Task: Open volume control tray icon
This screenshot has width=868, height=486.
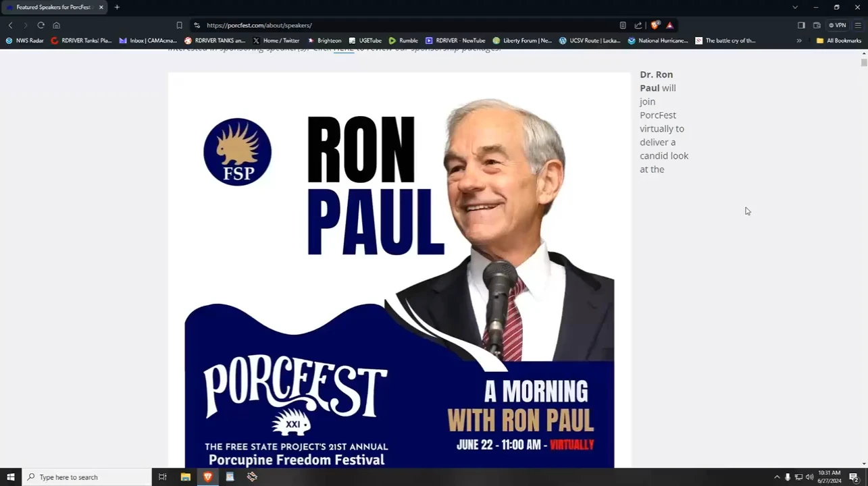Action: 809,477
